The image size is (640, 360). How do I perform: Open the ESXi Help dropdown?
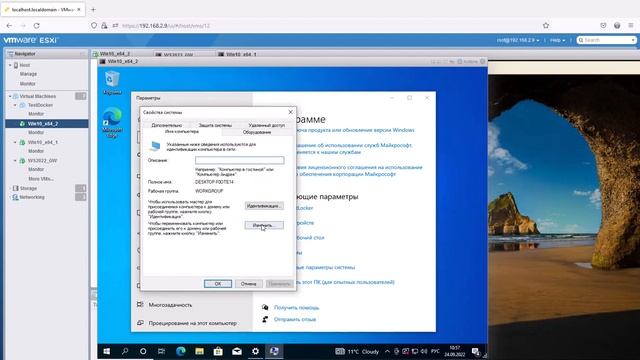[x=557, y=40]
